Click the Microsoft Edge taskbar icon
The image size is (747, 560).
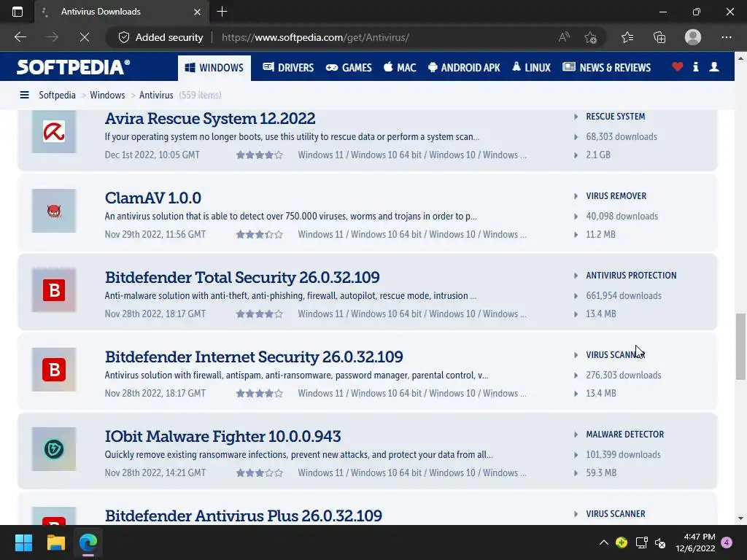pos(88,542)
